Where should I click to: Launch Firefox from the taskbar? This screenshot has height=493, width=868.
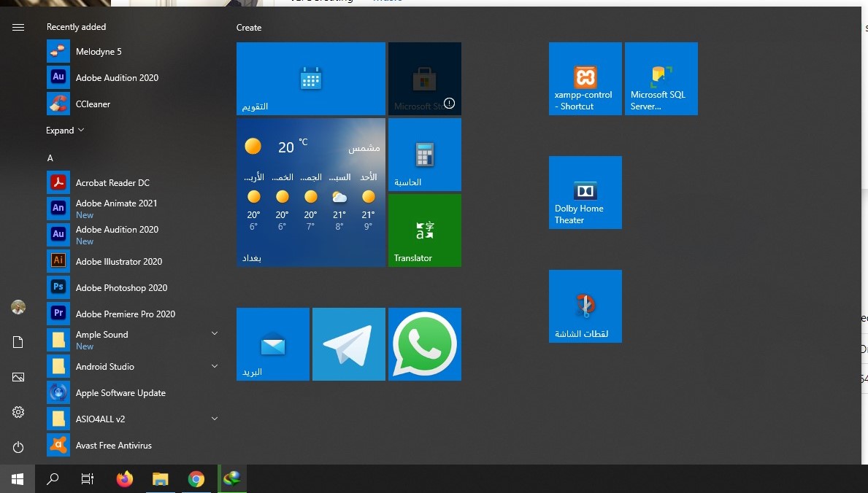(x=125, y=478)
